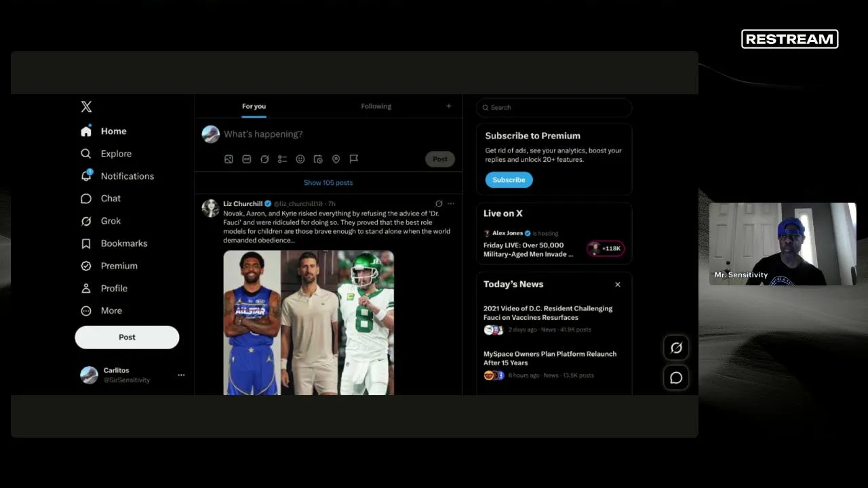Open the Home icon in the sidebar
The image size is (868, 488).
coord(86,131)
